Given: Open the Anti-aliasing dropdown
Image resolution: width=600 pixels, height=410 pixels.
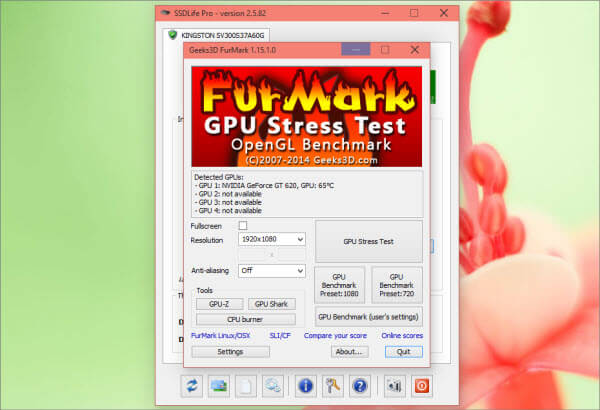Looking at the screenshot, I should pyautogui.click(x=272, y=271).
